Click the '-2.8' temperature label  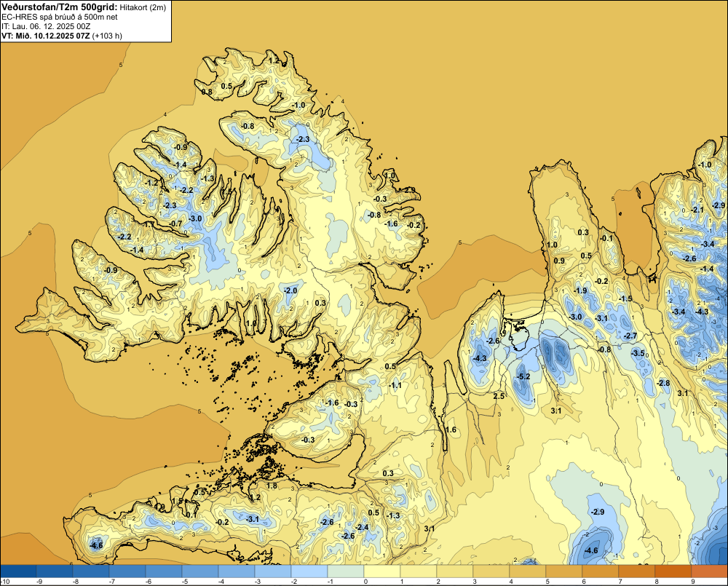point(663,383)
